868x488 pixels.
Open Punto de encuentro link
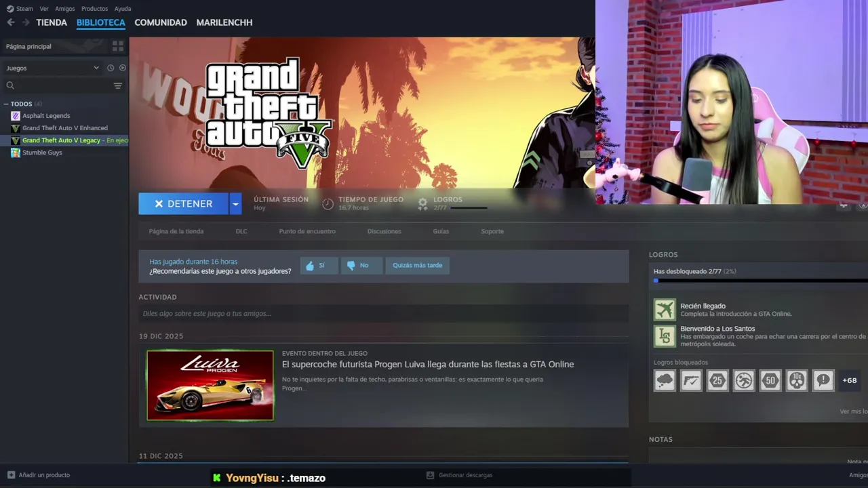coord(307,231)
